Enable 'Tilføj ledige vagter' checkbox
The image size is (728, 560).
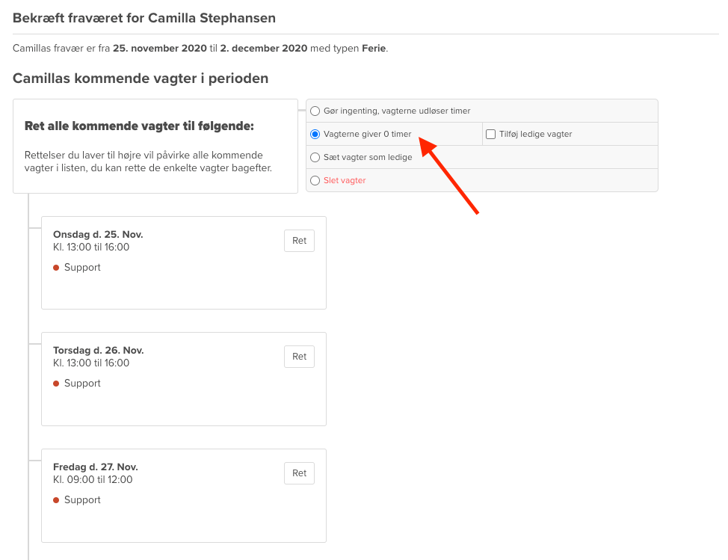pos(491,135)
